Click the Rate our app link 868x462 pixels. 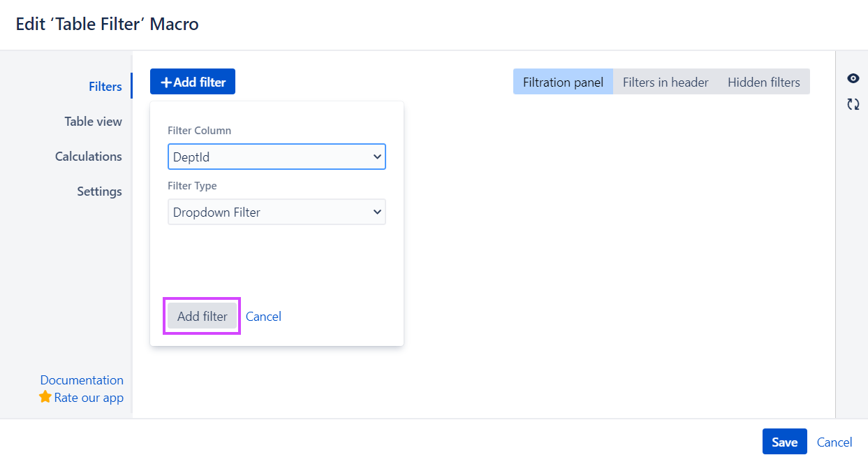[89, 397]
